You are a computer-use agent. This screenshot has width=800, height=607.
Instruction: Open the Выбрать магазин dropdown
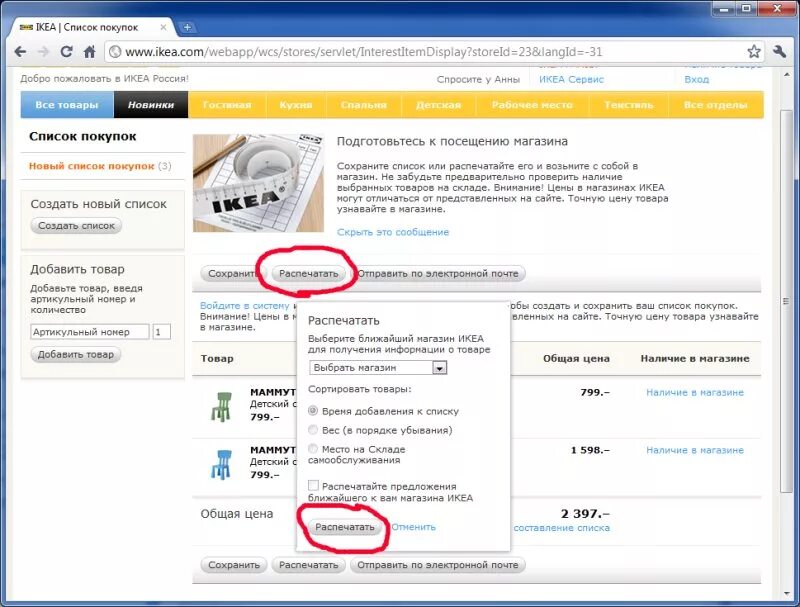(378, 367)
